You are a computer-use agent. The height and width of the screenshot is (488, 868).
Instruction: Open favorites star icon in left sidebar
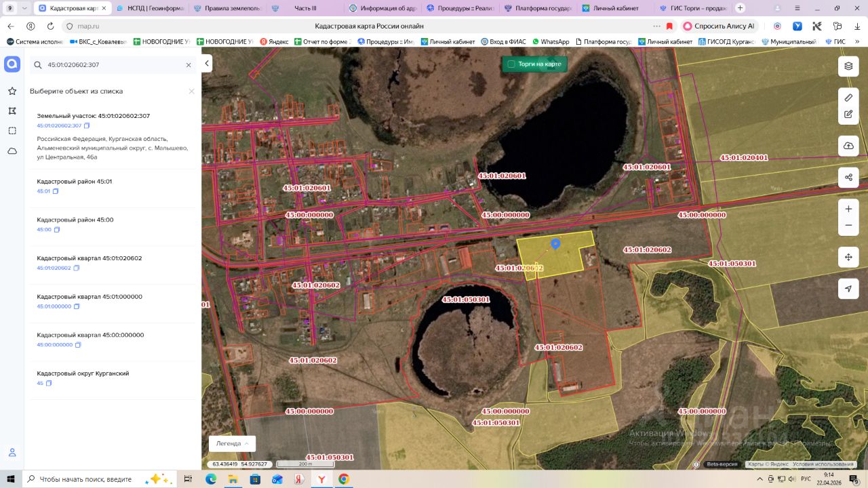pyautogui.click(x=12, y=91)
